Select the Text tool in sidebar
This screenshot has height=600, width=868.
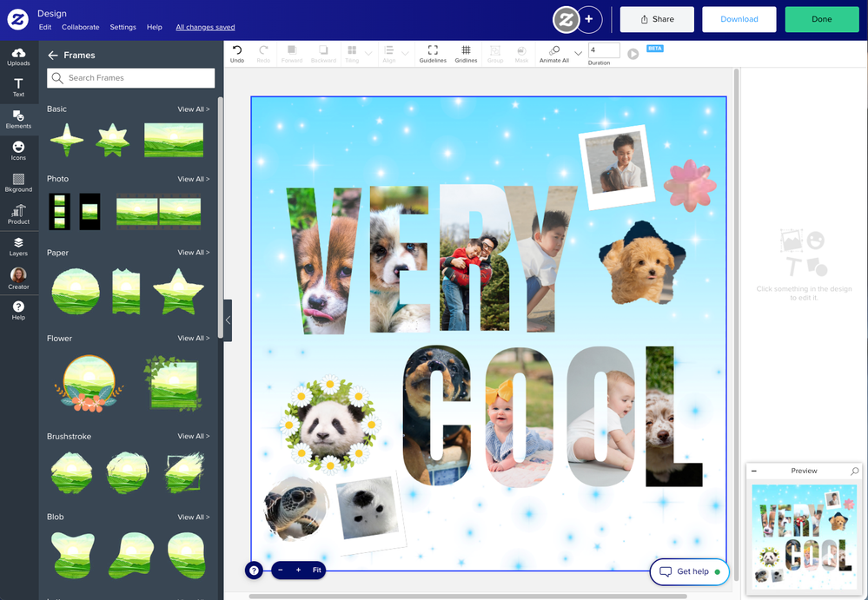click(18, 88)
